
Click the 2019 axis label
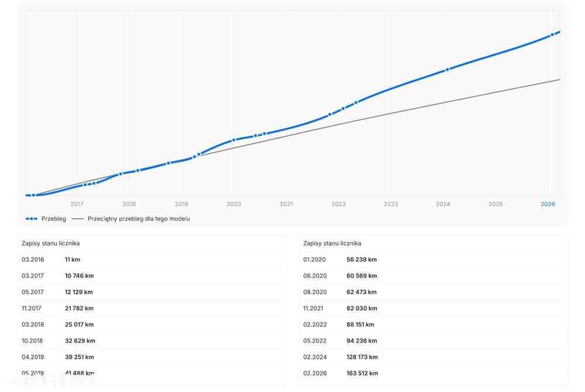pyautogui.click(x=181, y=204)
